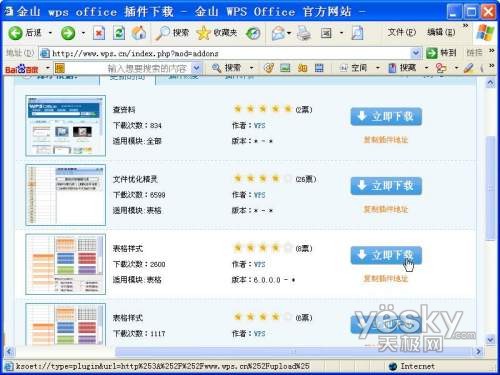This screenshot has height=375, width=500.
Task: Refresh the page with the green arrows icon
Action: tap(119, 33)
